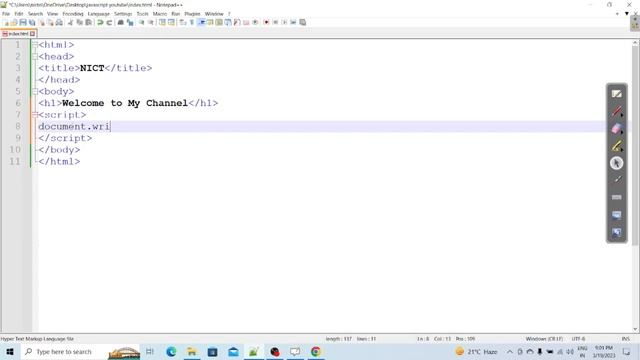Zoom out using the toolbar icon

(x=151, y=22)
